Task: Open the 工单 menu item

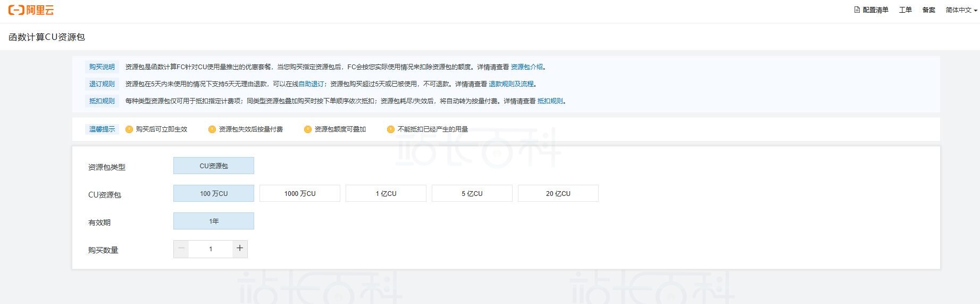Action: (905, 10)
